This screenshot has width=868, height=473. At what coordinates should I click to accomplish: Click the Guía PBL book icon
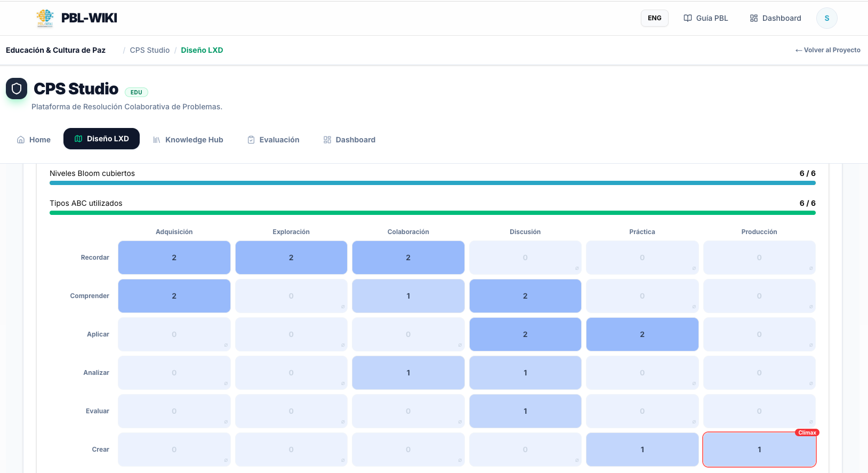[x=688, y=18]
